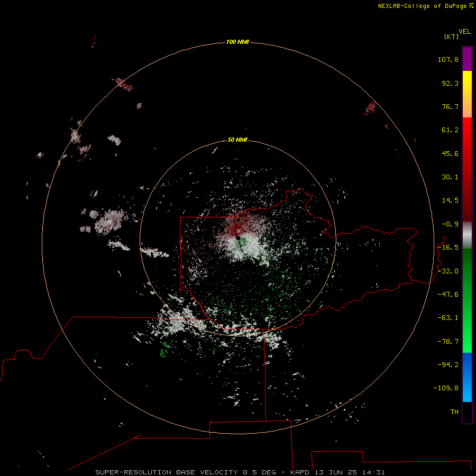476x476 pixels.
Task: Select the 76.7 legend value
Action: (450, 106)
